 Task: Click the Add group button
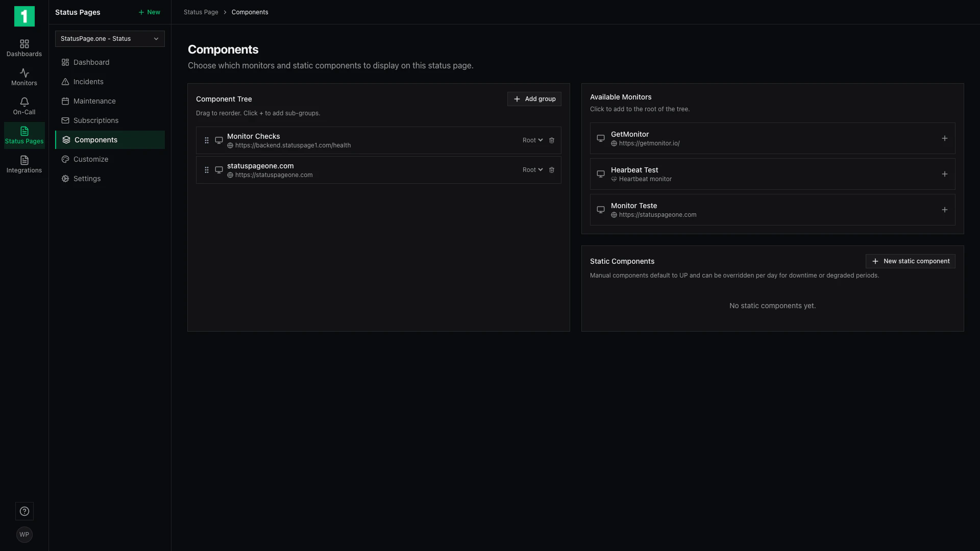tap(534, 99)
